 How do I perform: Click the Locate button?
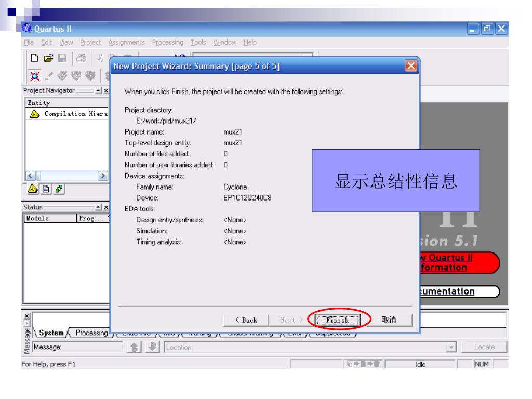point(484,347)
